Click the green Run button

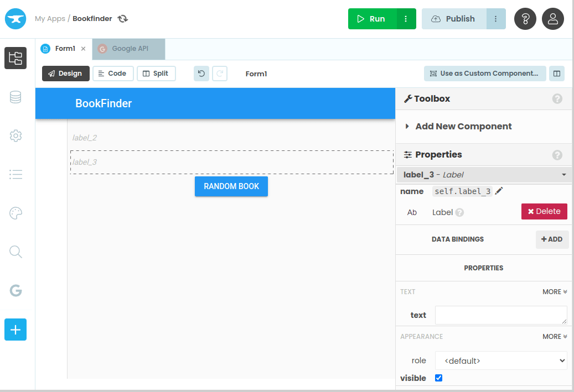coord(372,19)
